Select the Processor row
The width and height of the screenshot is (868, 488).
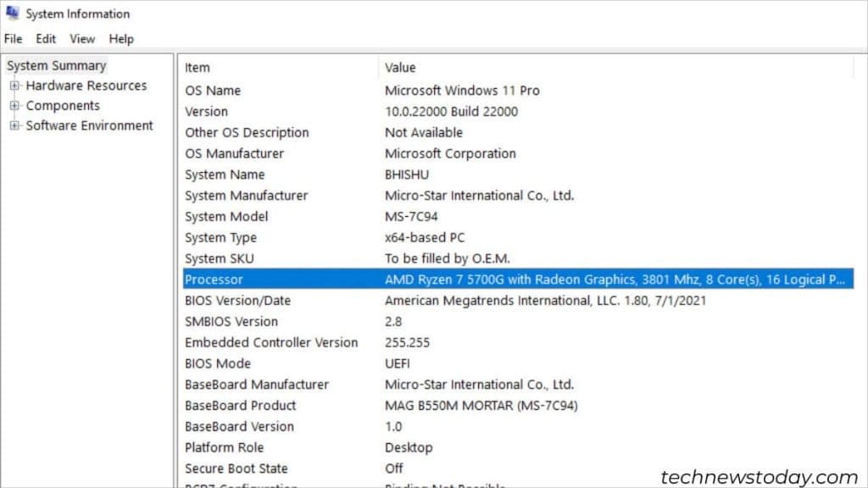click(339, 279)
